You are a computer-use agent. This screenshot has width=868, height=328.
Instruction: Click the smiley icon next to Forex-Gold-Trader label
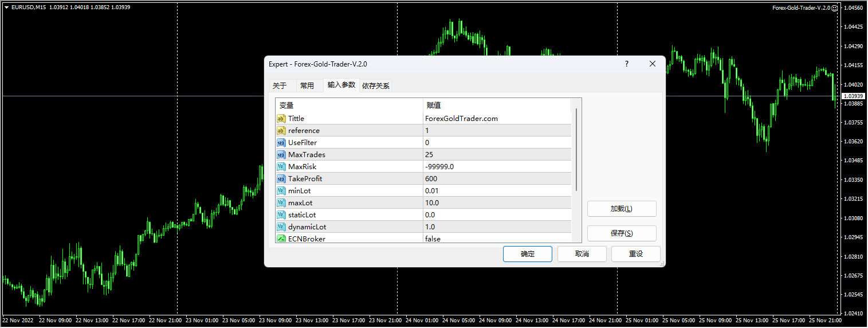pos(835,8)
